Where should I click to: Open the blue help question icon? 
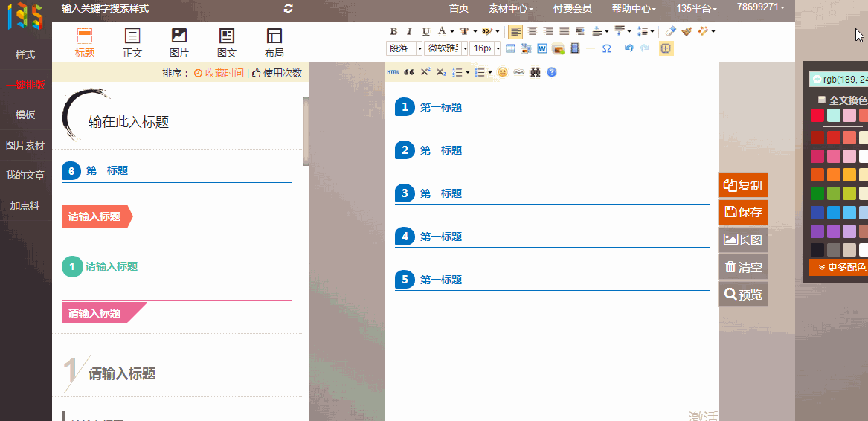click(551, 72)
